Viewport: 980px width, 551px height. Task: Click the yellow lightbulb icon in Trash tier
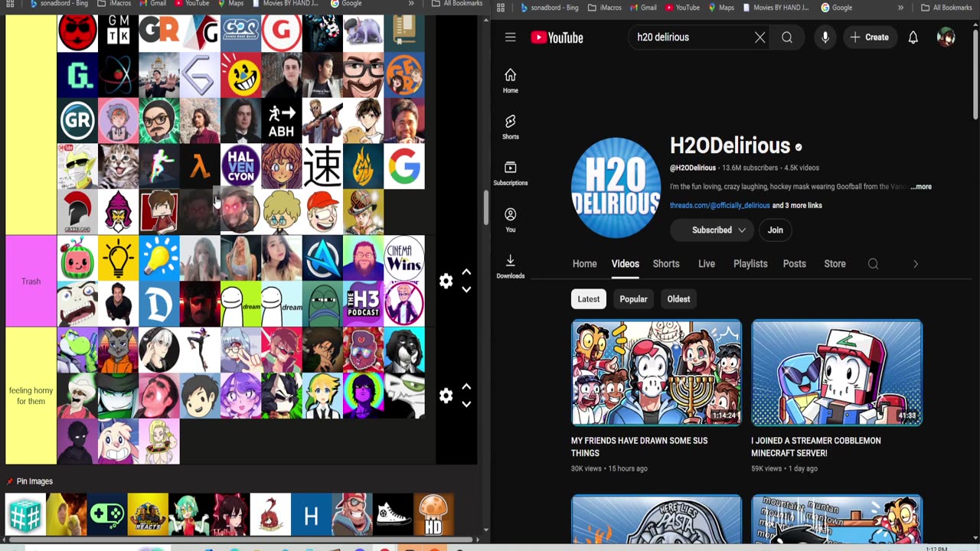(x=118, y=258)
